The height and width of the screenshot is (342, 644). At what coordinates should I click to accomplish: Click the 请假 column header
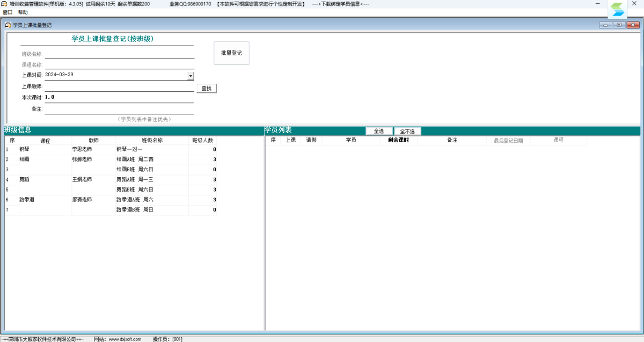(311, 140)
